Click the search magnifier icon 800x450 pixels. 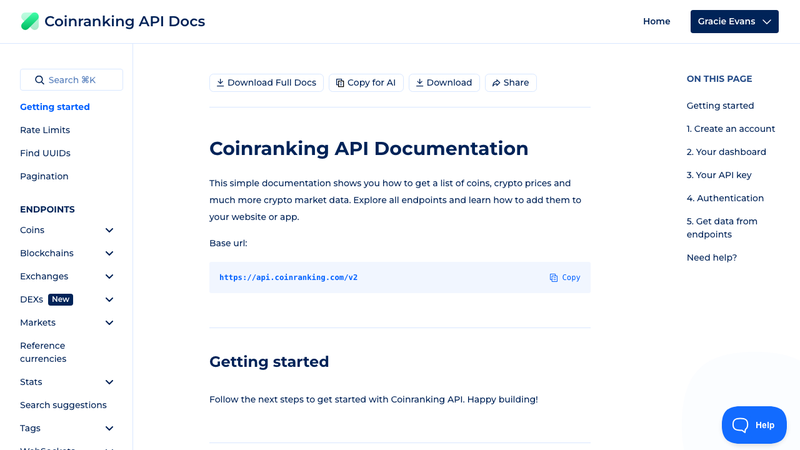[x=39, y=80]
